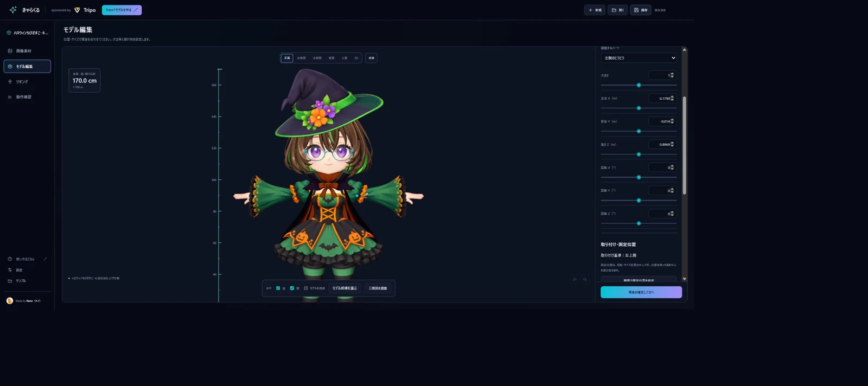Switch to the 右側面 right view tab
Viewport: 868px width, 386px height.
coord(301,57)
